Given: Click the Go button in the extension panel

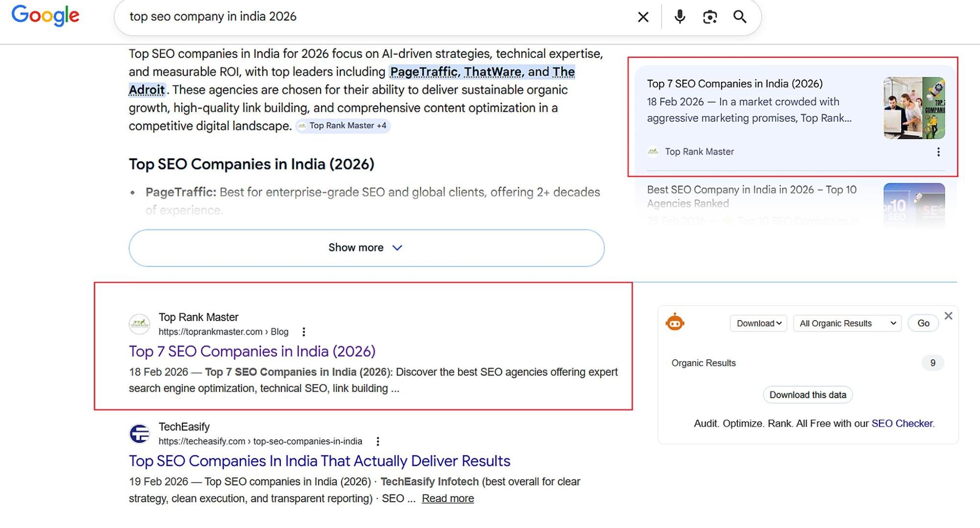Looking at the screenshot, I should click(923, 323).
